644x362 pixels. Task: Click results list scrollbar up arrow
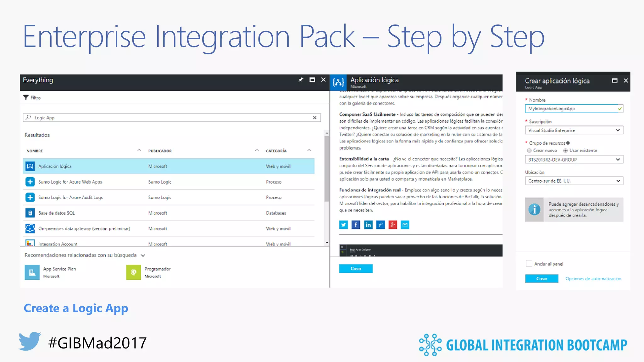pyautogui.click(x=327, y=133)
